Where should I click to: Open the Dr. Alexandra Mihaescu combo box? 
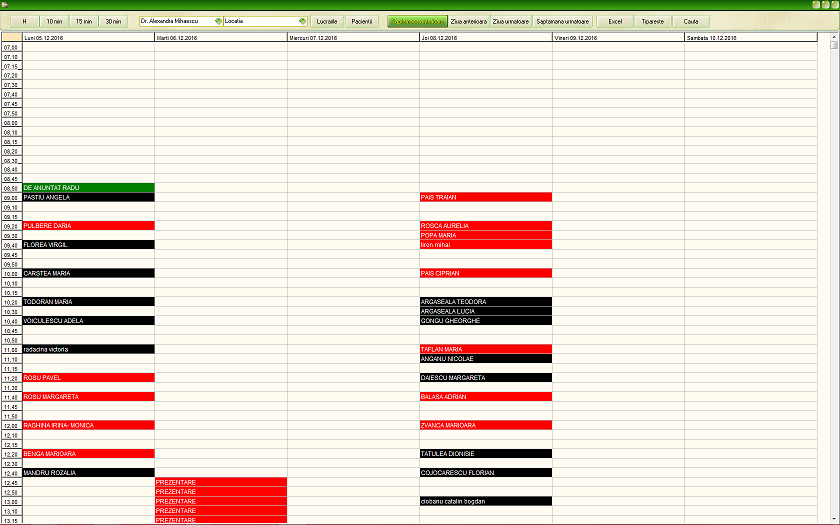(177, 21)
